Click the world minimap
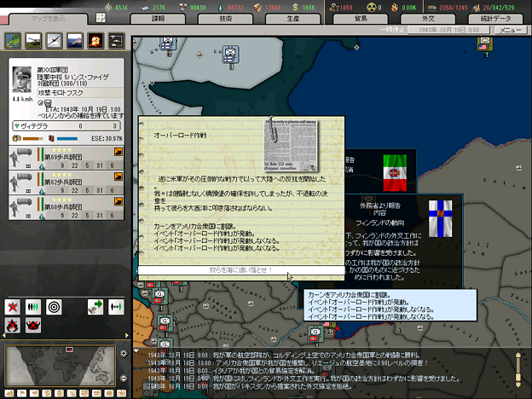Image resolution: width=532 pixels, height=399 pixels. point(61,366)
